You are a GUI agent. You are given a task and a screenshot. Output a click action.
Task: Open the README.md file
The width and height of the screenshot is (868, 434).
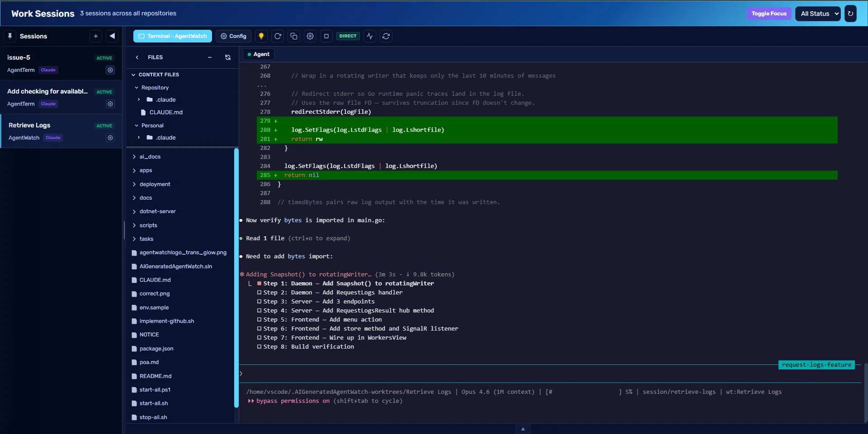coord(155,376)
